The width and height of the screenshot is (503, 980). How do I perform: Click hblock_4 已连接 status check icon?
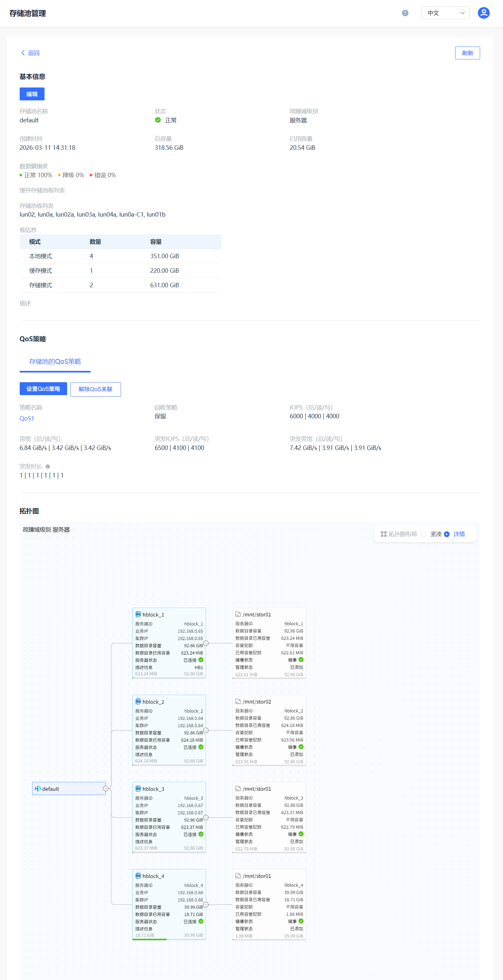coord(201,921)
